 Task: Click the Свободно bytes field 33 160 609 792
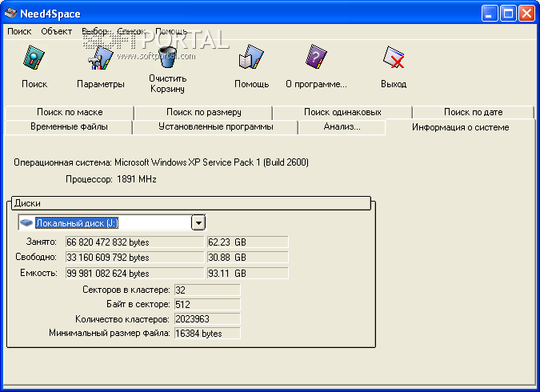point(134,258)
